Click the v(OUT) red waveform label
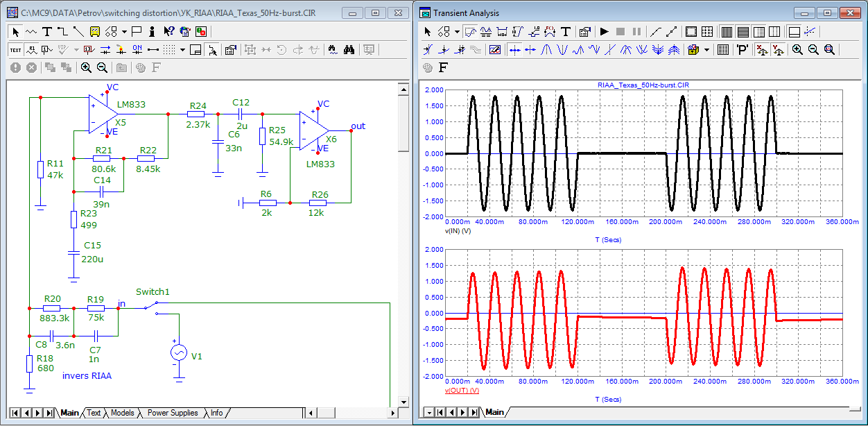The height and width of the screenshot is (426, 868). pos(461,391)
